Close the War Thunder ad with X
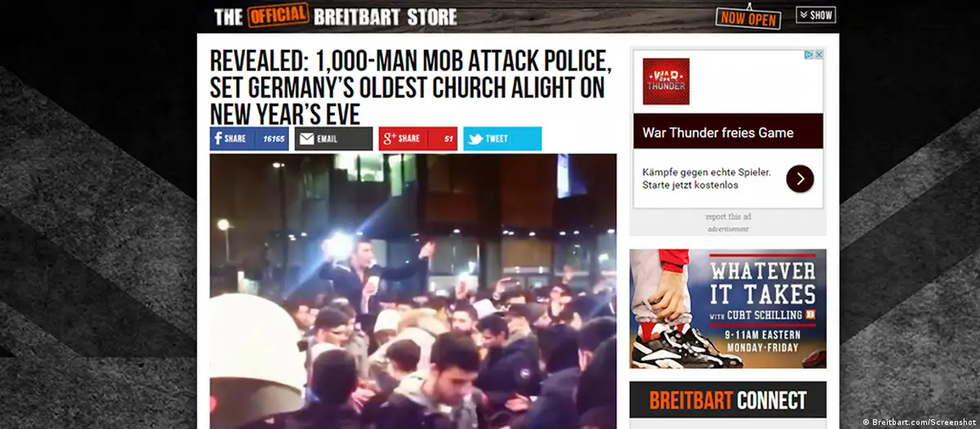 point(818,55)
